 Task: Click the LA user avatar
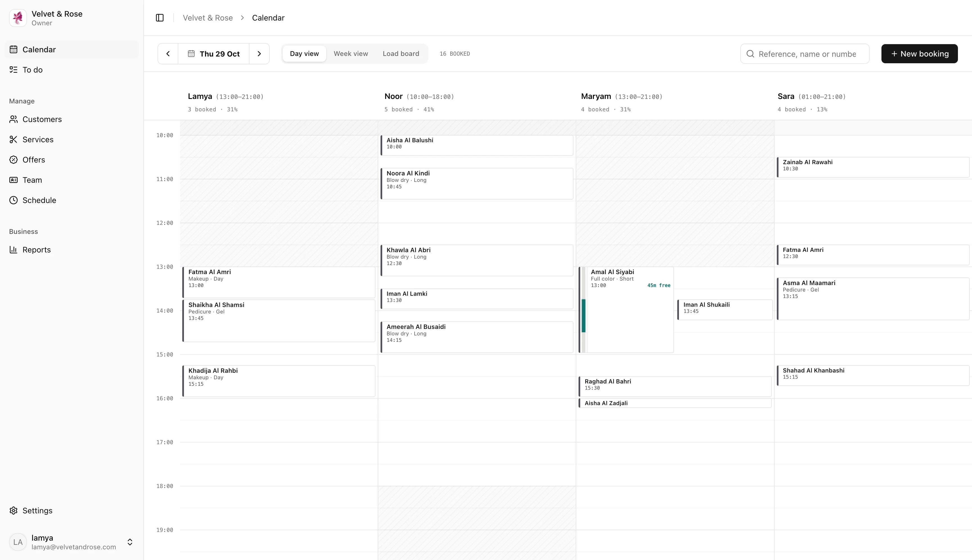18,542
